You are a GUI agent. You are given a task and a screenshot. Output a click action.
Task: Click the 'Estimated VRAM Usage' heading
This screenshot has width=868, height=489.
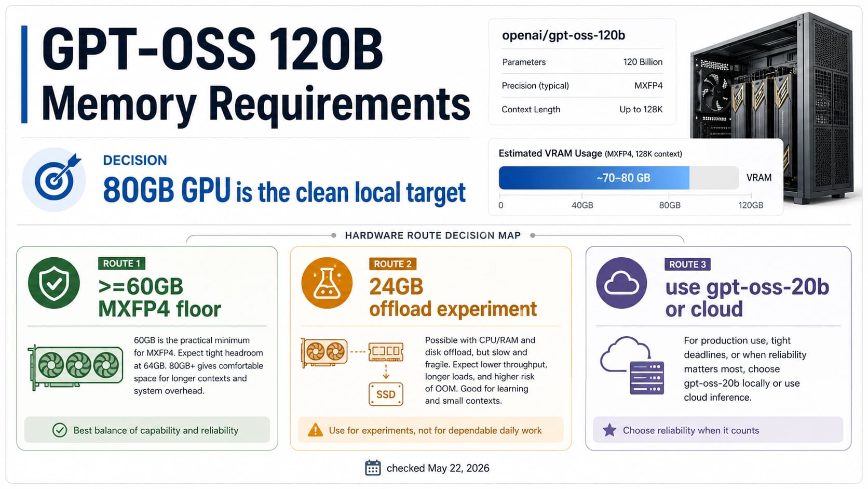[550, 153]
